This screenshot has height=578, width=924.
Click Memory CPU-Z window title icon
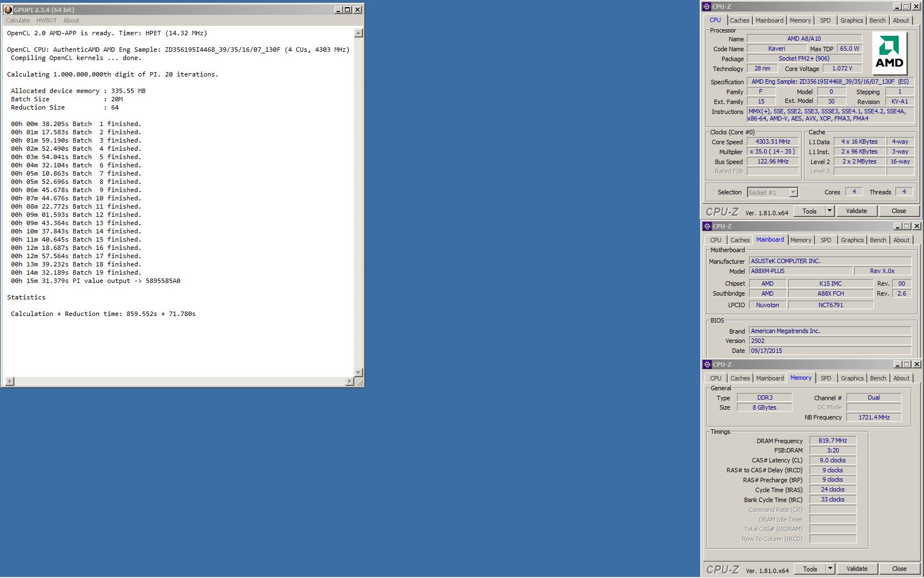(707, 364)
